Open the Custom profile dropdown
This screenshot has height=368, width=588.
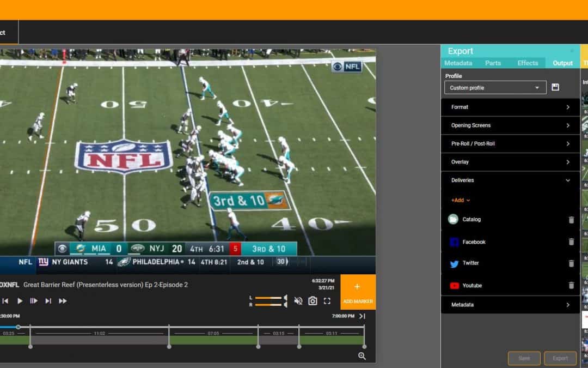495,88
